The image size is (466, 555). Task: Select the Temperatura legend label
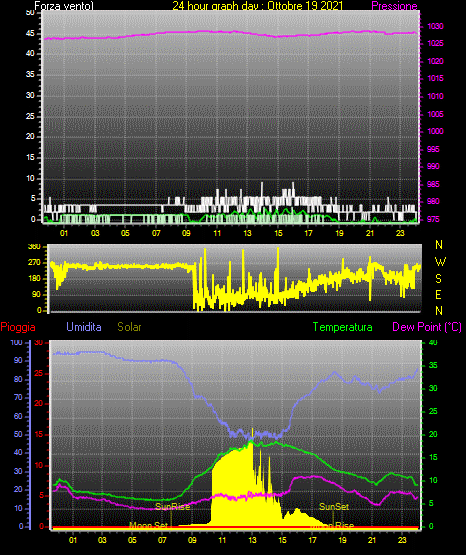[x=343, y=327]
